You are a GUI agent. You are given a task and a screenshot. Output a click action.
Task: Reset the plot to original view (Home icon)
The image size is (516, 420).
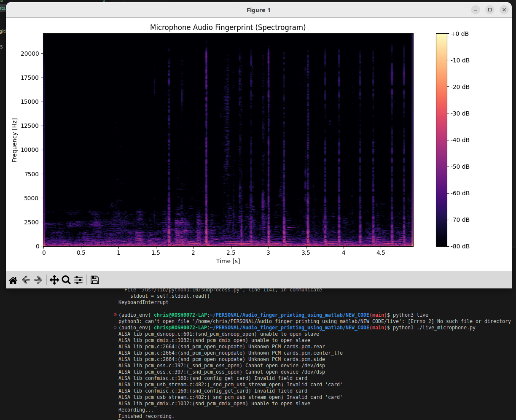pyautogui.click(x=13, y=280)
